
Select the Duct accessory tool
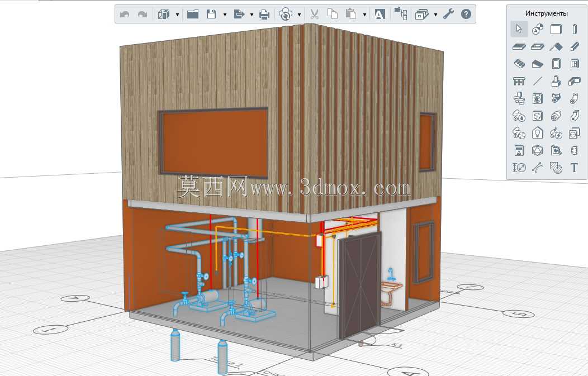tap(556, 116)
